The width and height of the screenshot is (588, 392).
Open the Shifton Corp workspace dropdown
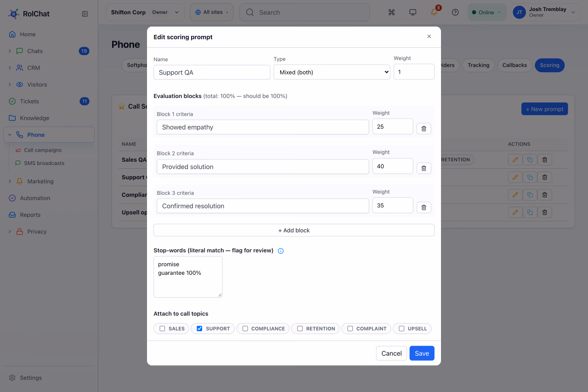click(145, 12)
